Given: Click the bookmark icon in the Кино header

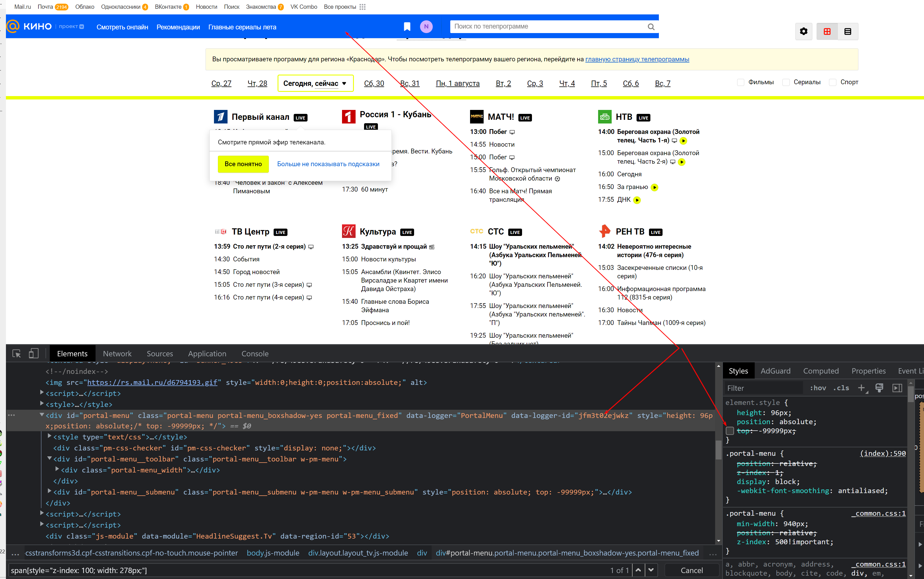Looking at the screenshot, I should (x=407, y=27).
